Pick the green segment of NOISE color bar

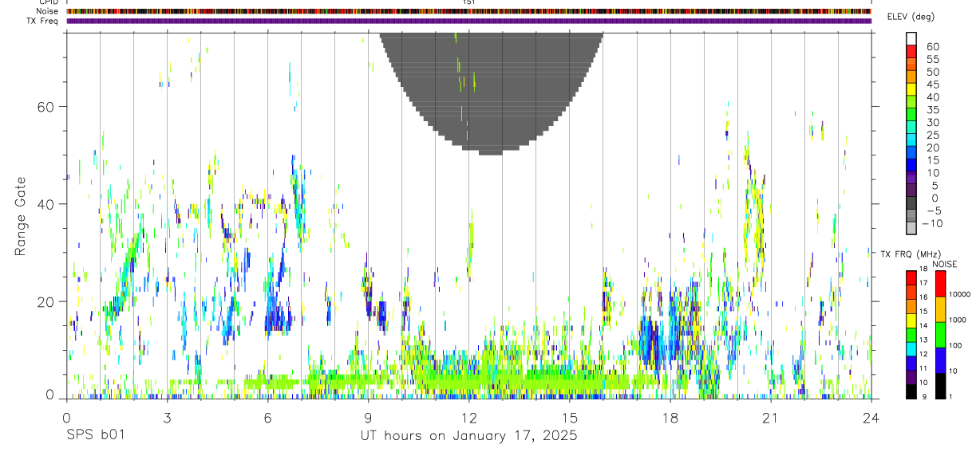tap(940, 335)
